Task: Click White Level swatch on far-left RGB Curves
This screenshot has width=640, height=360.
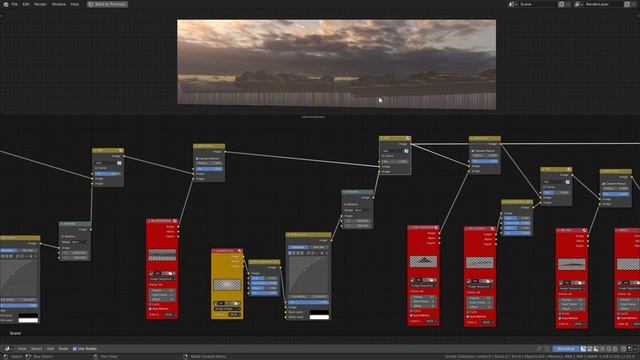Action: pos(28,320)
